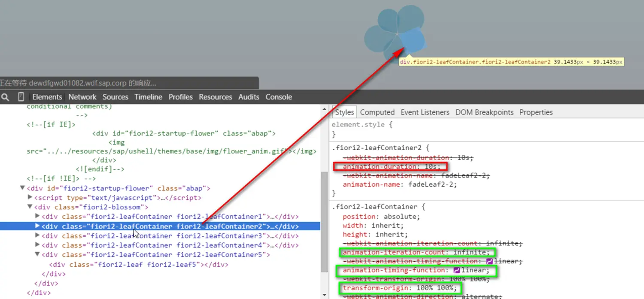The height and width of the screenshot is (299, 644).
Task: Click the Elements tree vertical scrollbar
Action: pyautogui.click(x=325, y=222)
